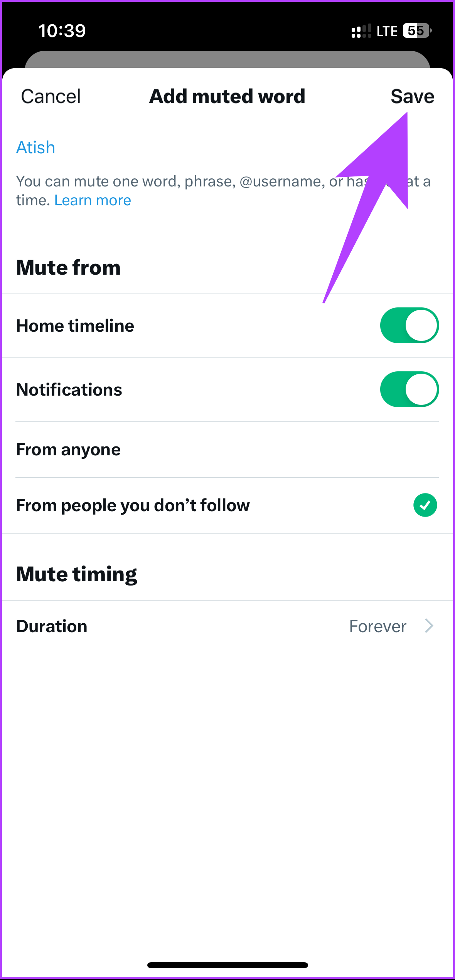Tap the Mute from section heading
455x980 pixels.
68,267
